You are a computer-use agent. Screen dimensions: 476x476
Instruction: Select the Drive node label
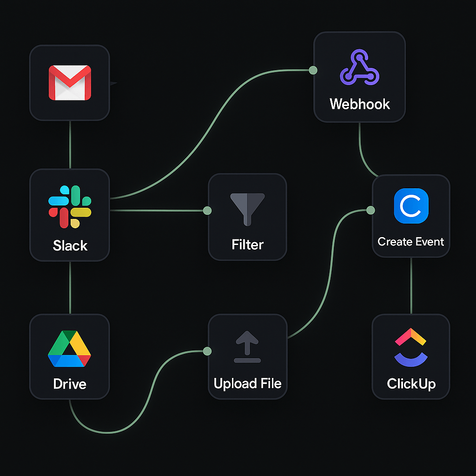click(x=70, y=383)
